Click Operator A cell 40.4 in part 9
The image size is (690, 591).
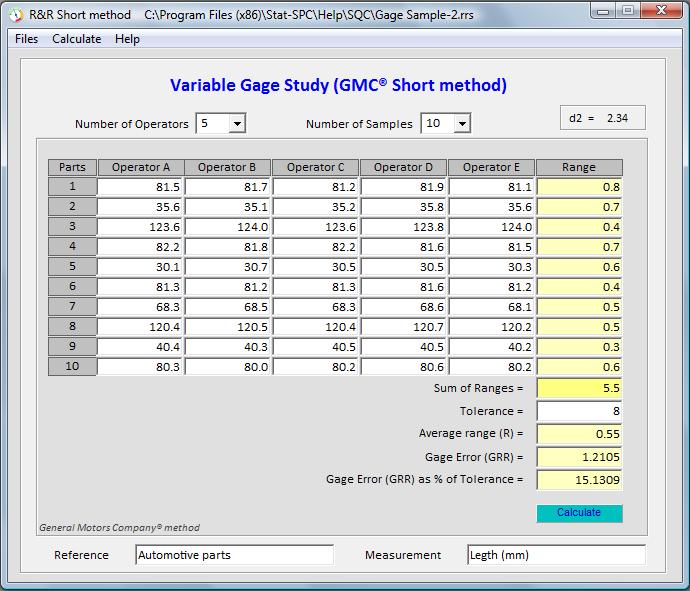click(x=140, y=347)
